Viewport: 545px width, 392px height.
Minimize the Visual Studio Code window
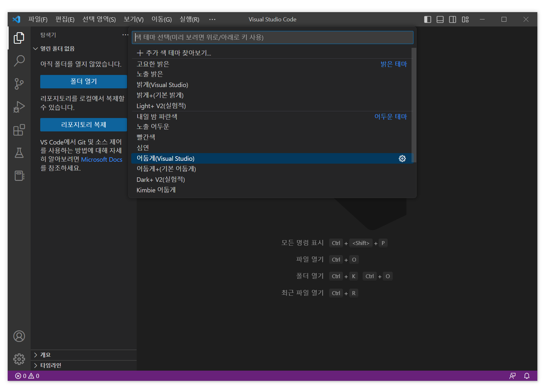click(482, 19)
